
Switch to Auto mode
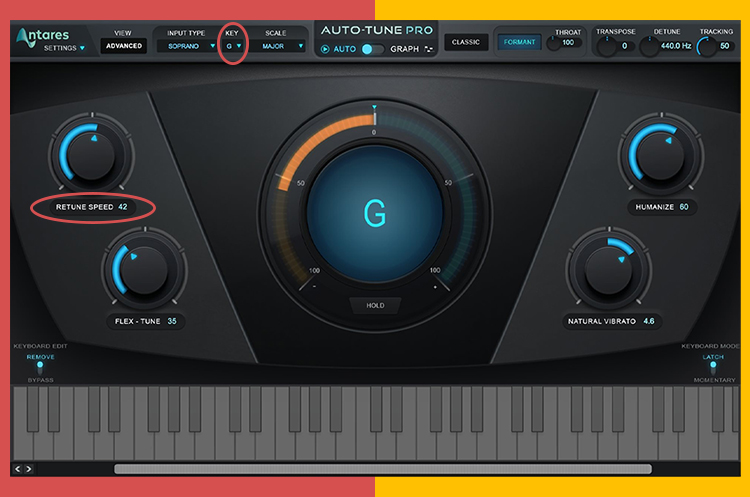pyautogui.click(x=344, y=49)
